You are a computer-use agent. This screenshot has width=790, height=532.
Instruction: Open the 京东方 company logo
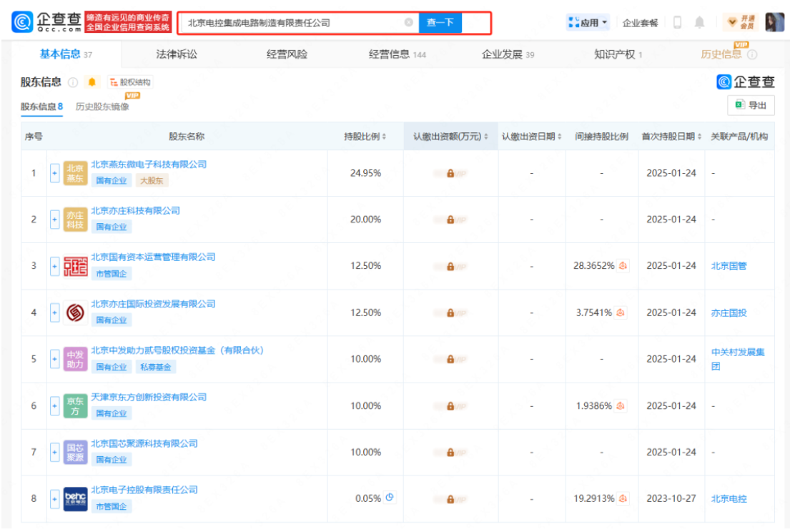coord(76,406)
